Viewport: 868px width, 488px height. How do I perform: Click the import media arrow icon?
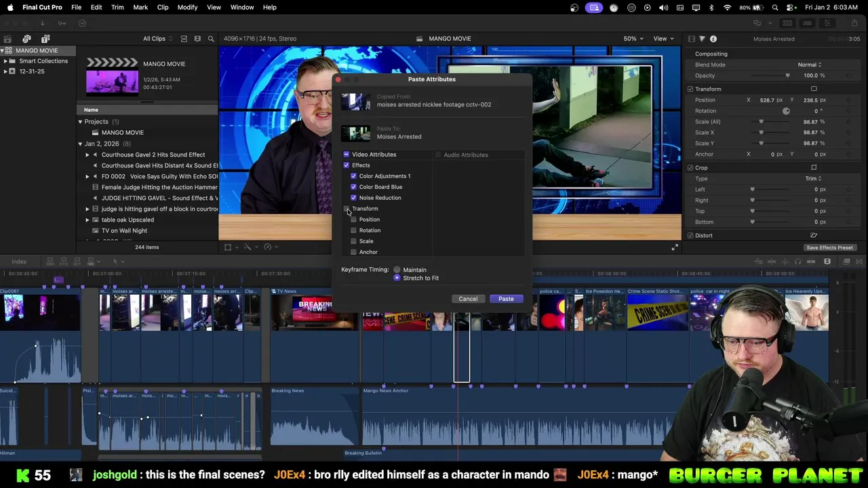click(x=42, y=23)
